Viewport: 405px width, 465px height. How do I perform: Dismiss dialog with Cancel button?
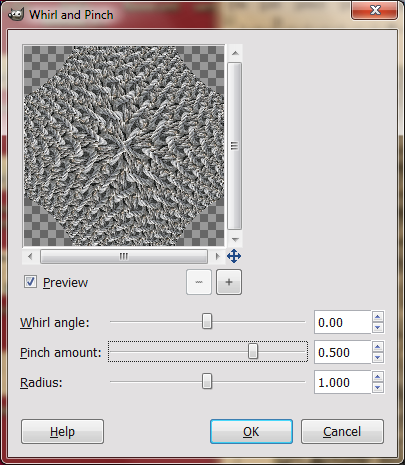[x=342, y=432]
